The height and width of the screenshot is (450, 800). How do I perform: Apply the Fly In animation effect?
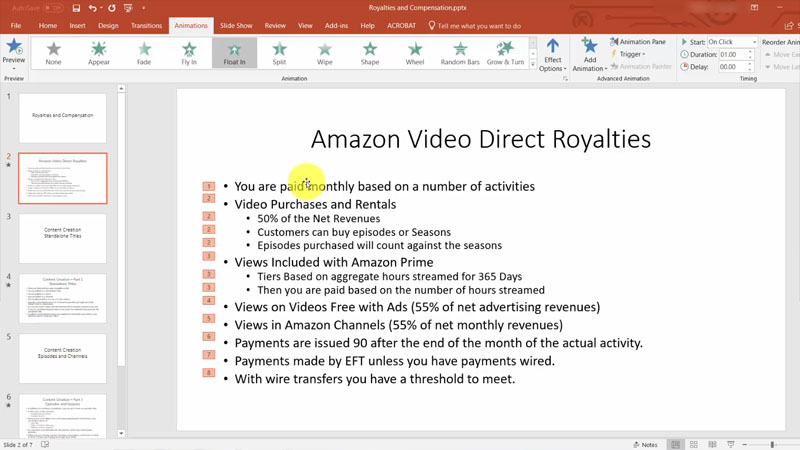coord(189,53)
